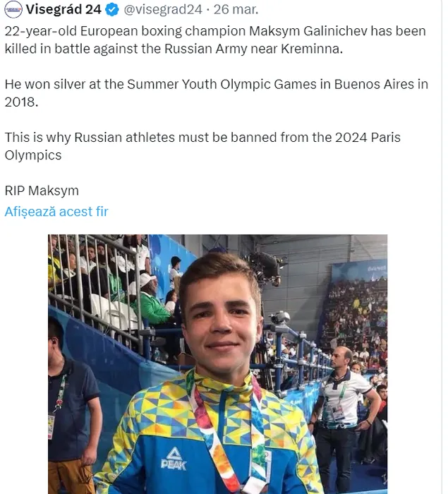Click the paragraph about banning Russian athletes

click(202, 145)
